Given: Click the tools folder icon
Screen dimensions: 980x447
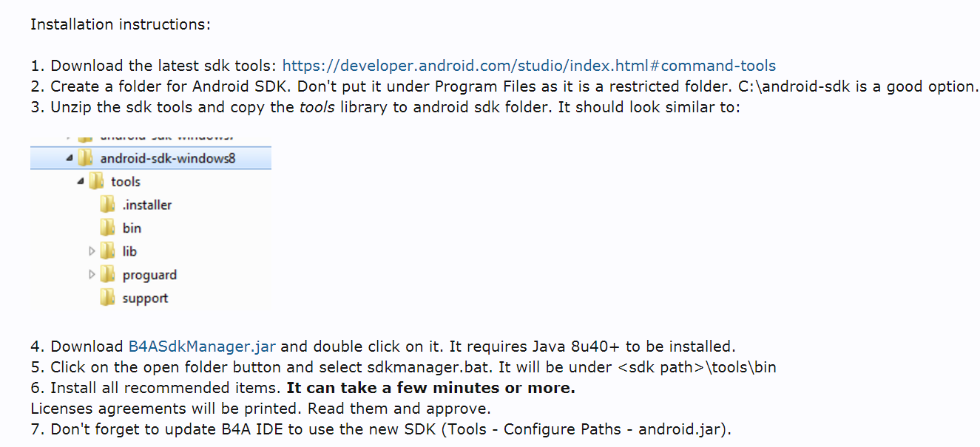Looking at the screenshot, I should pos(97,181).
